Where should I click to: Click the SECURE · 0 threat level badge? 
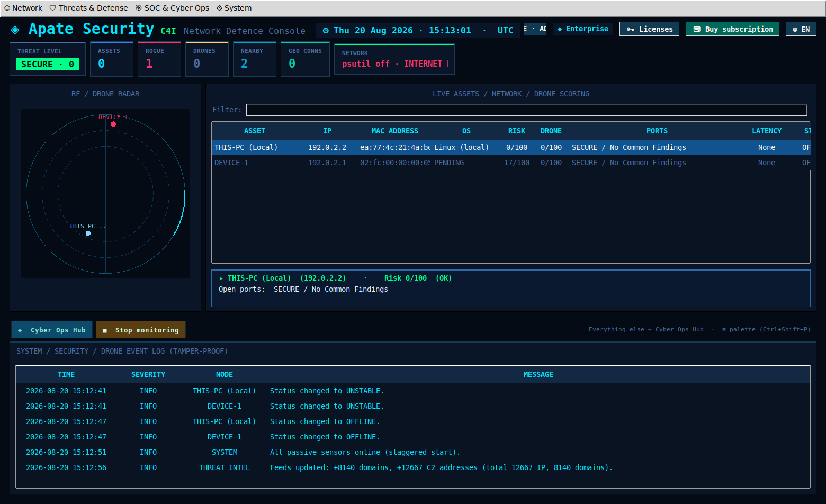click(x=48, y=64)
